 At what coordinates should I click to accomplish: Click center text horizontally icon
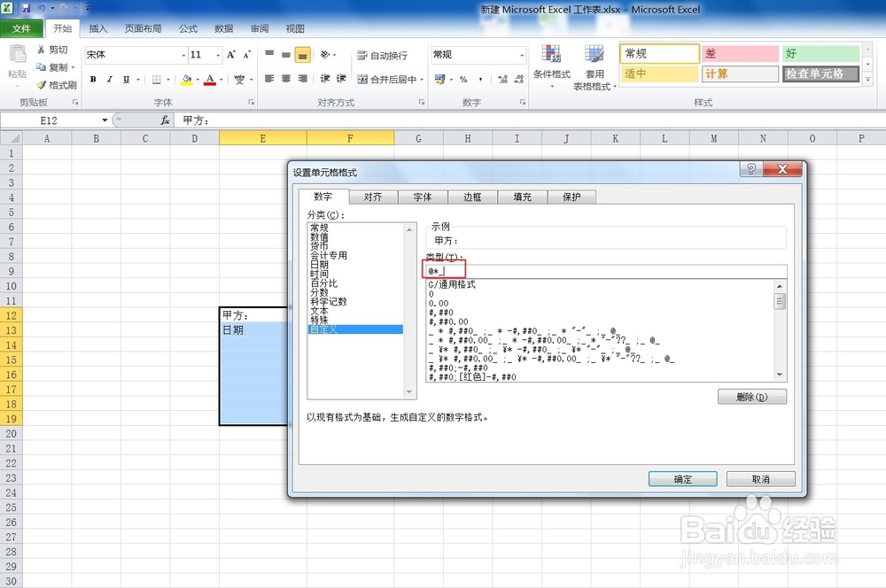[x=286, y=79]
